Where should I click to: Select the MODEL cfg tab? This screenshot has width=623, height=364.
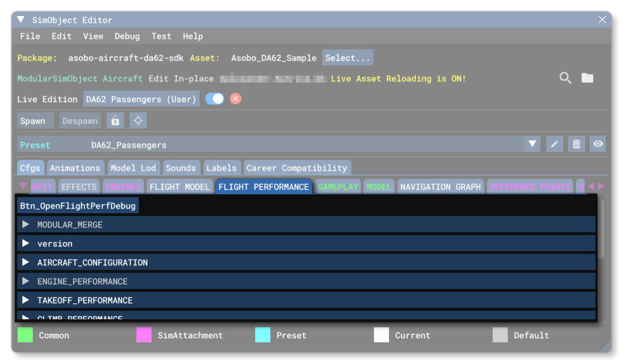[x=379, y=187]
